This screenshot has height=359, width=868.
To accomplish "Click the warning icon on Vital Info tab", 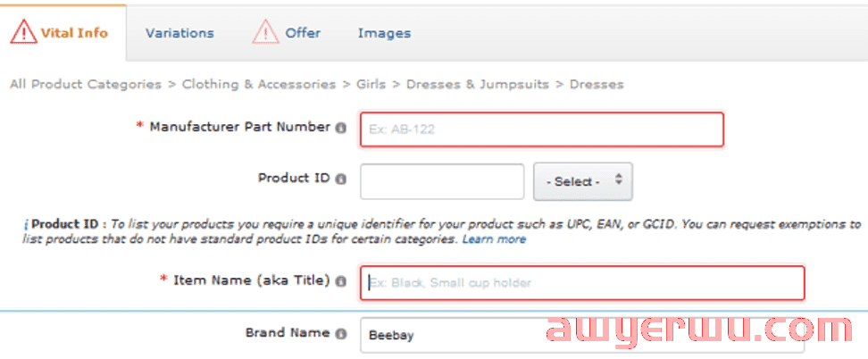I will pos(24,31).
